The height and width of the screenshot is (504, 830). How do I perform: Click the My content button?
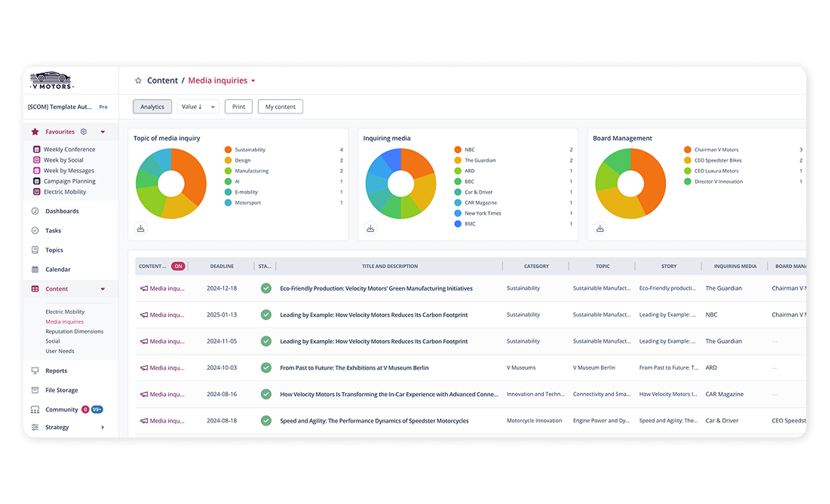coord(280,107)
